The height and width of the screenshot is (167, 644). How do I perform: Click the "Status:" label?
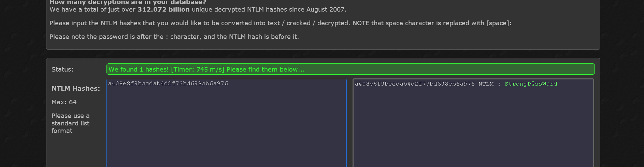click(62, 70)
